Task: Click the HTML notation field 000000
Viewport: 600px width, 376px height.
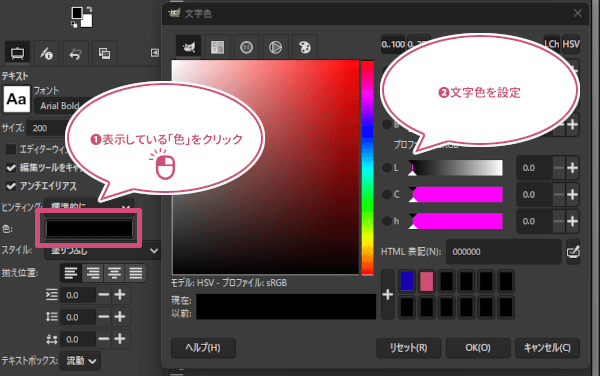Action: 504,252
